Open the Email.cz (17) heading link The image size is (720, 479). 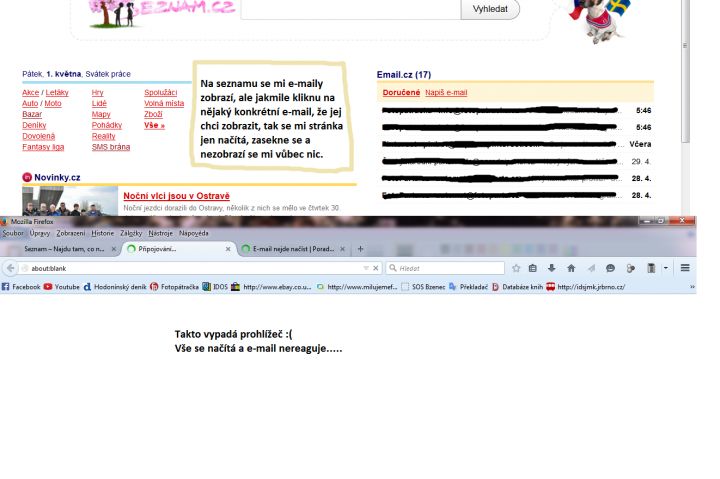(x=404, y=74)
